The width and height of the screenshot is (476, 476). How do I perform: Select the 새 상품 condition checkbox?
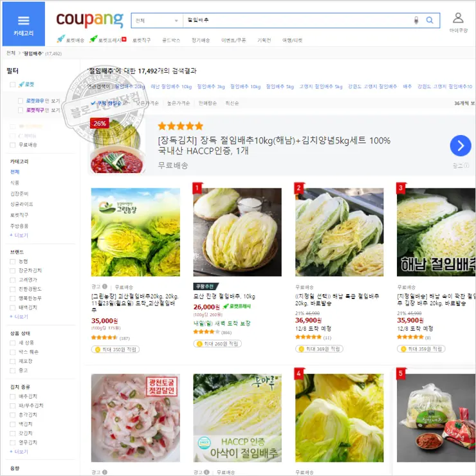tap(13, 342)
